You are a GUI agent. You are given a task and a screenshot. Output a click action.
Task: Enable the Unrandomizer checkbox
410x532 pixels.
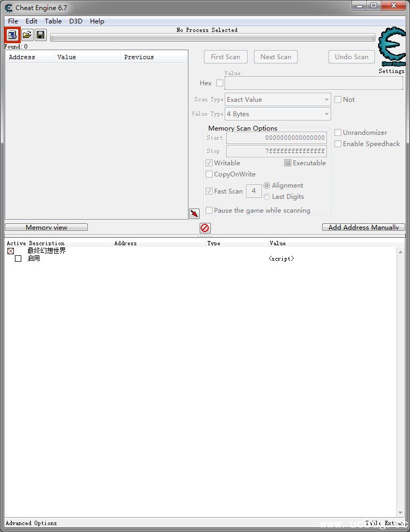click(338, 133)
